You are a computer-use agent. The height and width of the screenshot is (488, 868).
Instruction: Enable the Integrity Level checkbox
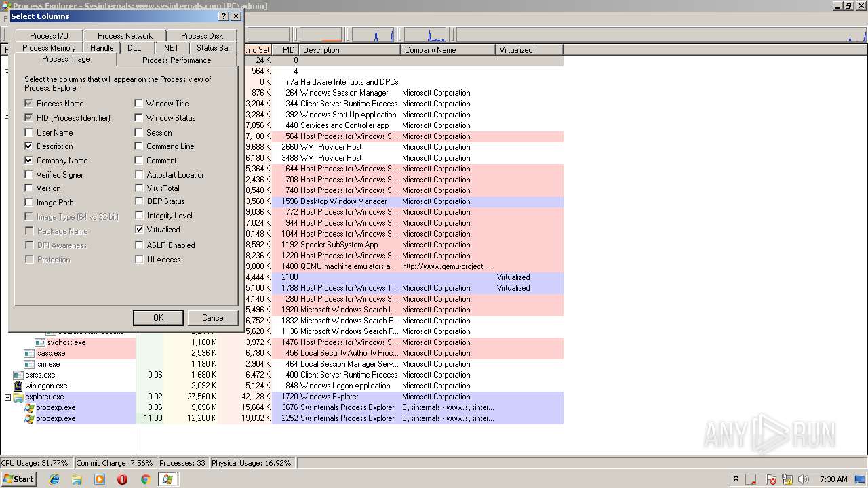[139, 215]
